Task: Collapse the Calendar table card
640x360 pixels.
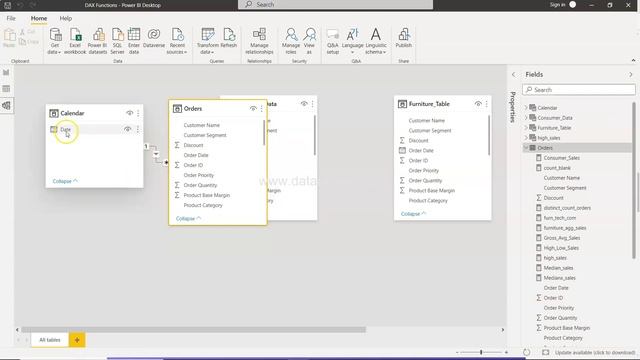Action: point(65,181)
